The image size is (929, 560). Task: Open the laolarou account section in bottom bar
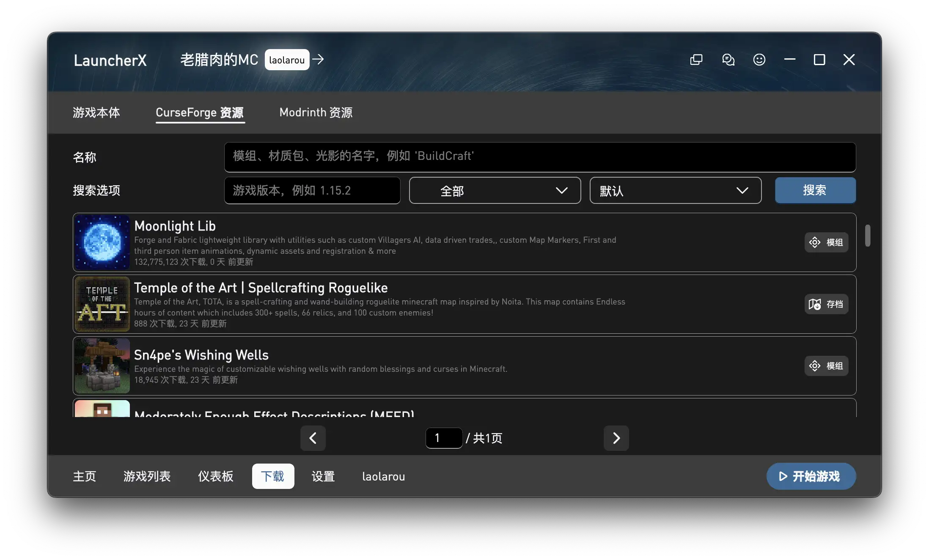[383, 476]
